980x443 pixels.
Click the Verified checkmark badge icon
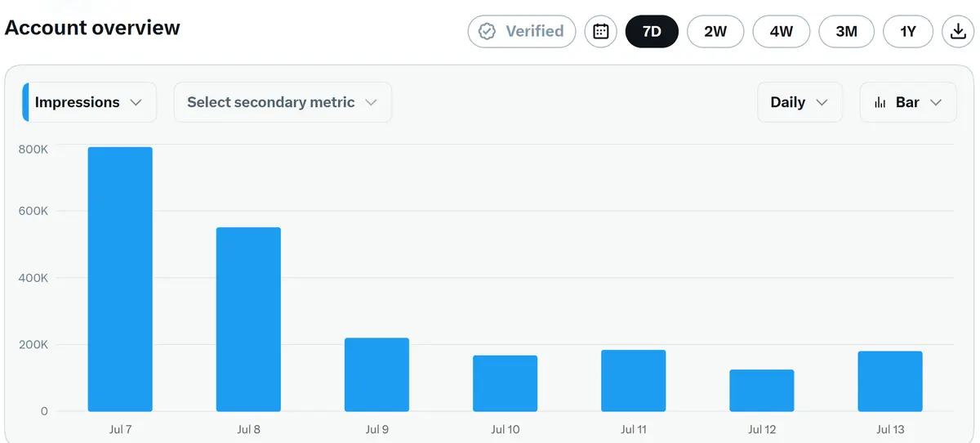coord(488,32)
